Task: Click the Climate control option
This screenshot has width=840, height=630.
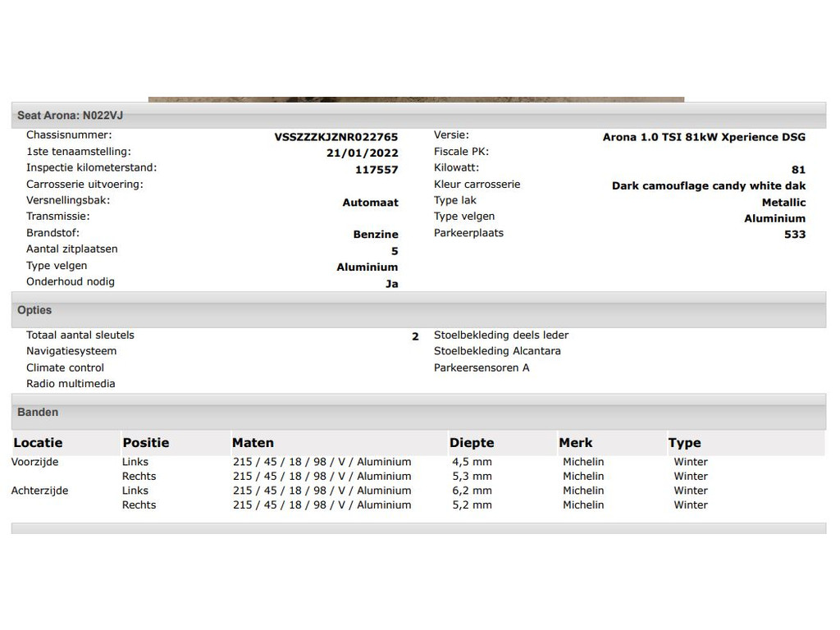Action: pyautogui.click(x=66, y=368)
